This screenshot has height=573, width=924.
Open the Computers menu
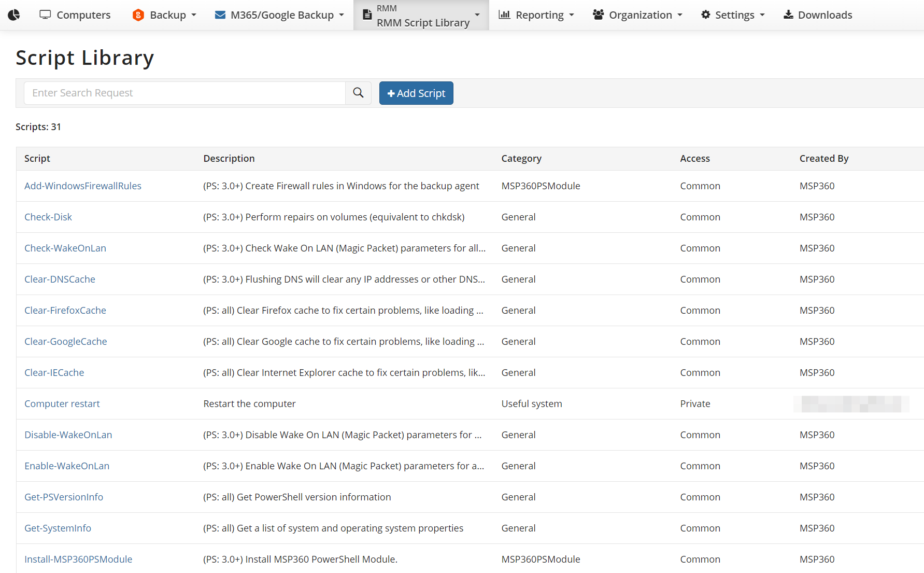pyautogui.click(x=75, y=15)
